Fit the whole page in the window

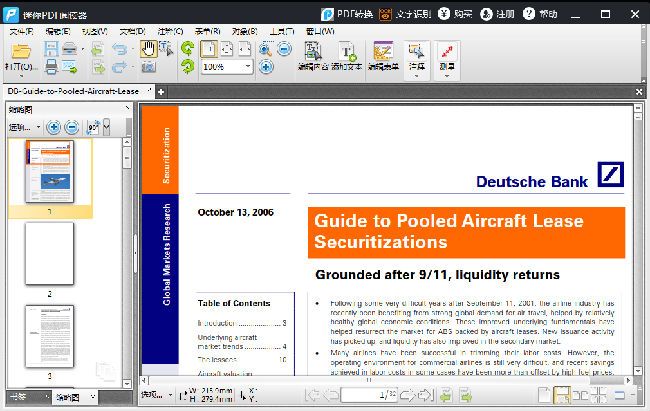pos(227,49)
